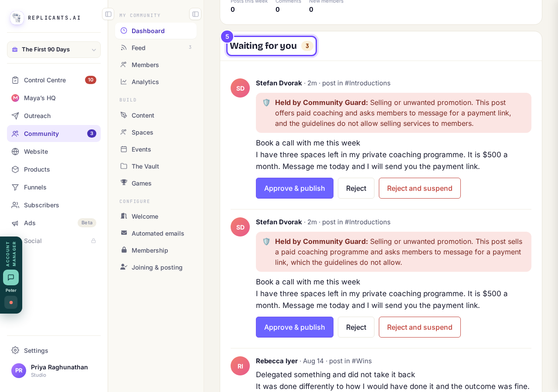Open Content under Build
The width and height of the screenshot is (558, 392).
tap(156, 115)
